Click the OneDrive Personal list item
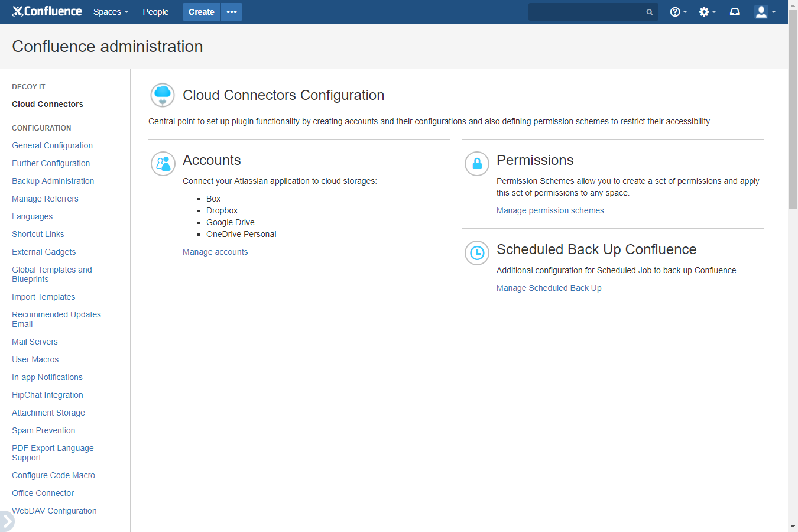 click(241, 234)
